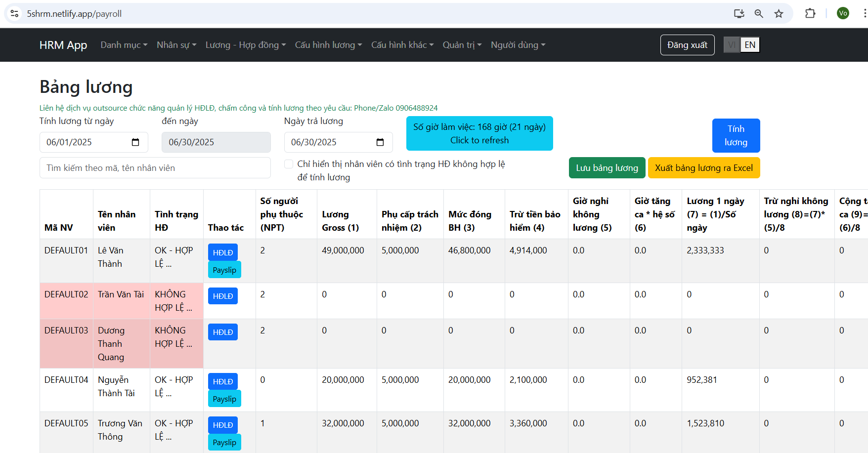Viewport: 868px width, 453px height.
Task: Select the daily wage 2,333,333 cell
Action: (720, 261)
